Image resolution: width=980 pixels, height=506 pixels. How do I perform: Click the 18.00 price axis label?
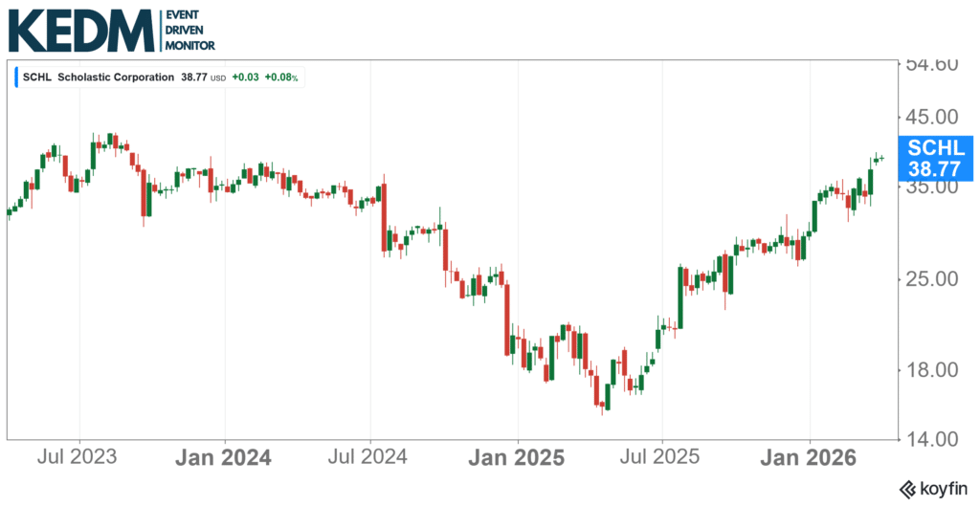tap(932, 371)
